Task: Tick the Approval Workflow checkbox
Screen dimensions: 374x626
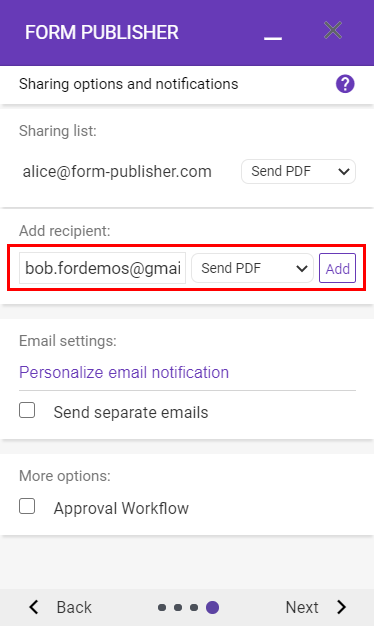Action: (x=27, y=506)
